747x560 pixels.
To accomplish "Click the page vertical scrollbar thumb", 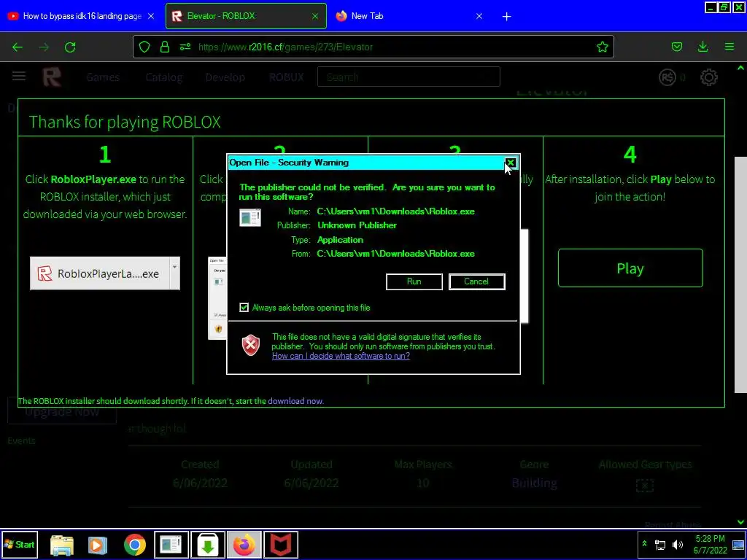I will click(x=740, y=275).
